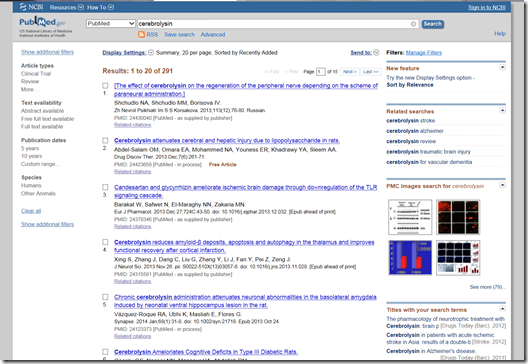Expand the Display Settings dropdown
528x364 pixels.
click(151, 53)
